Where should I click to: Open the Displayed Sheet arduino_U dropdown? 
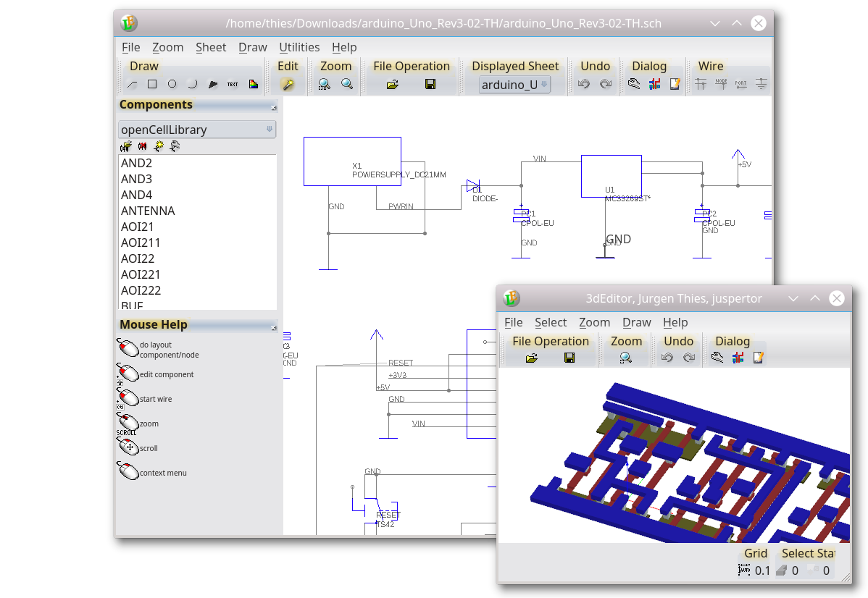515,85
